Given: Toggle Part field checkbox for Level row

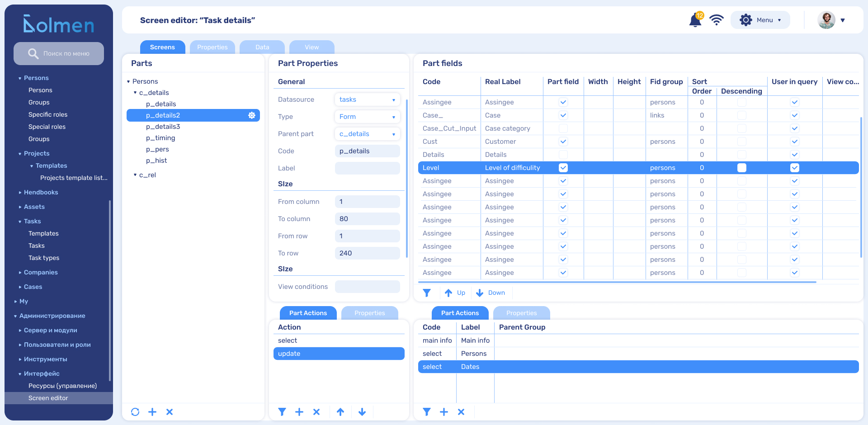Looking at the screenshot, I should 563,168.
